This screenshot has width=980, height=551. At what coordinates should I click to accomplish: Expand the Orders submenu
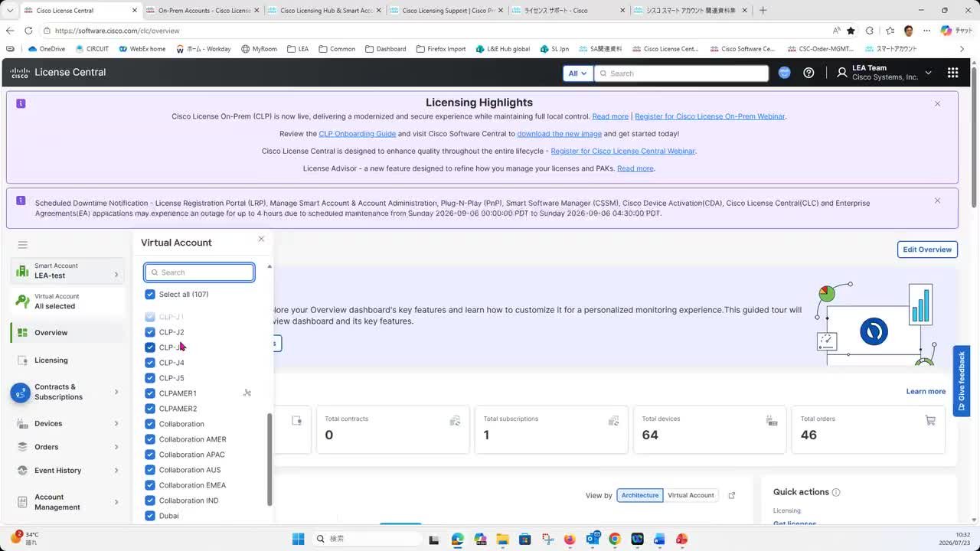116,447
